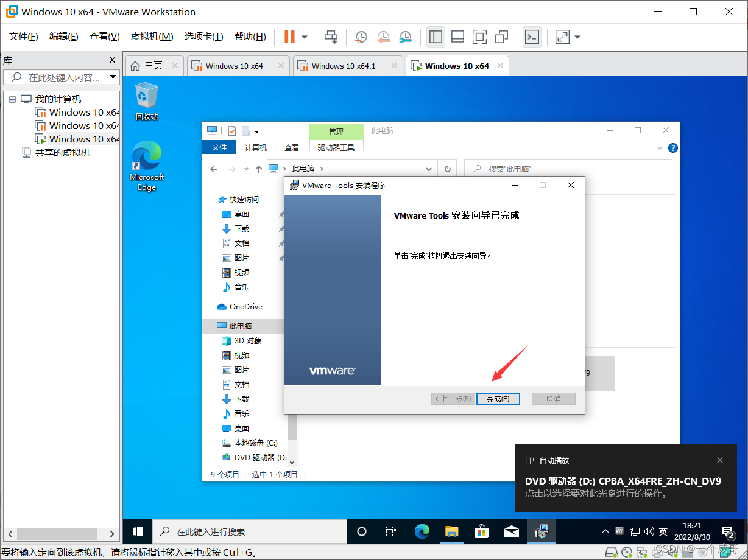
Task: Open the 驱动器工具 ribbon tab
Action: [x=336, y=147]
